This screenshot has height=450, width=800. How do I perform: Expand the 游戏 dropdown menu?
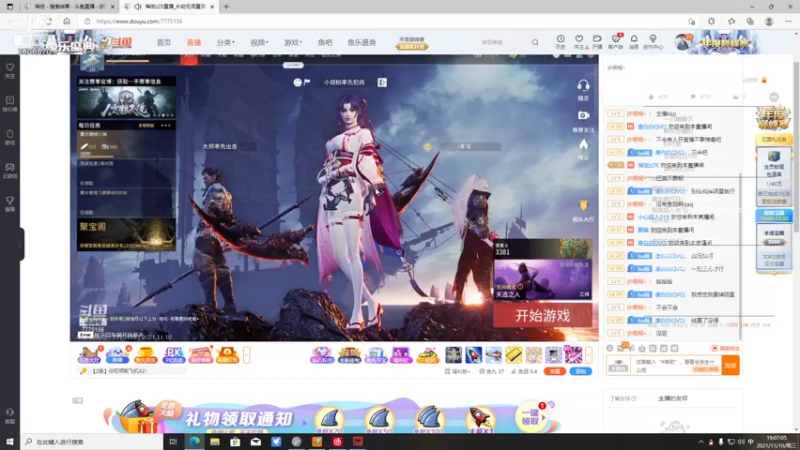tap(293, 42)
